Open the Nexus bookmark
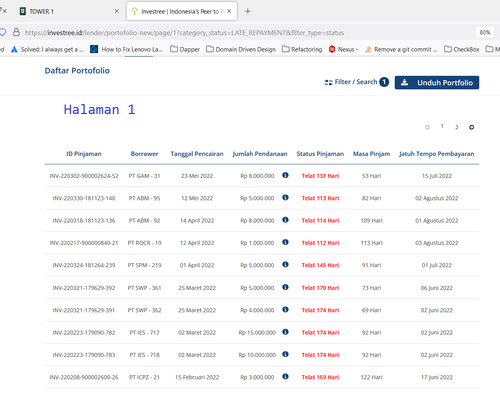Screen dimensions: 500x404 click(x=343, y=49)
